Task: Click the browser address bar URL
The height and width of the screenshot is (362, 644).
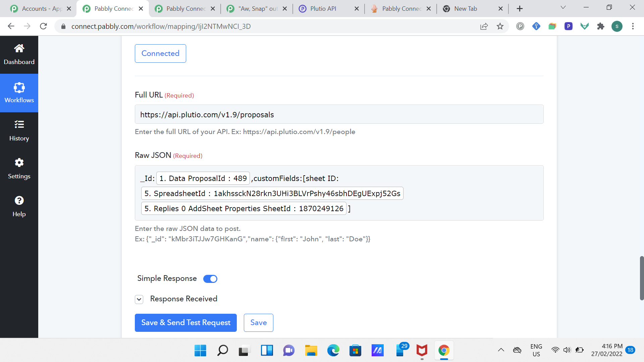Action: (161, 26)
